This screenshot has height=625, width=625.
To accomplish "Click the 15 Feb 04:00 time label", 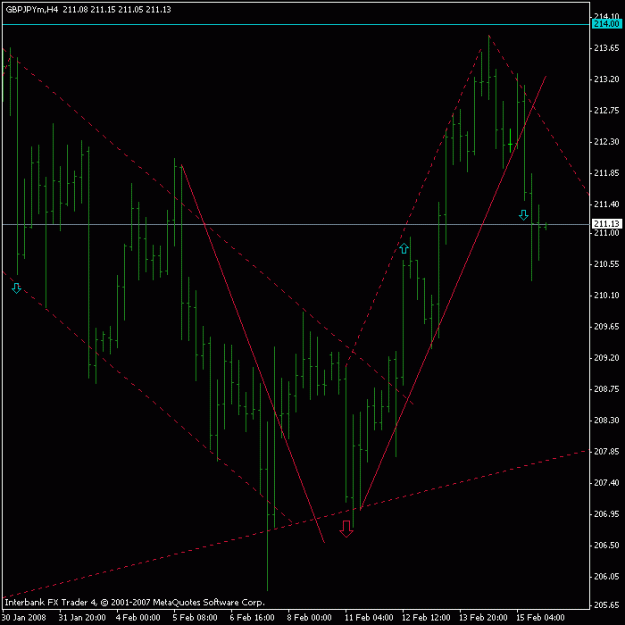I will tap(540, 617).
